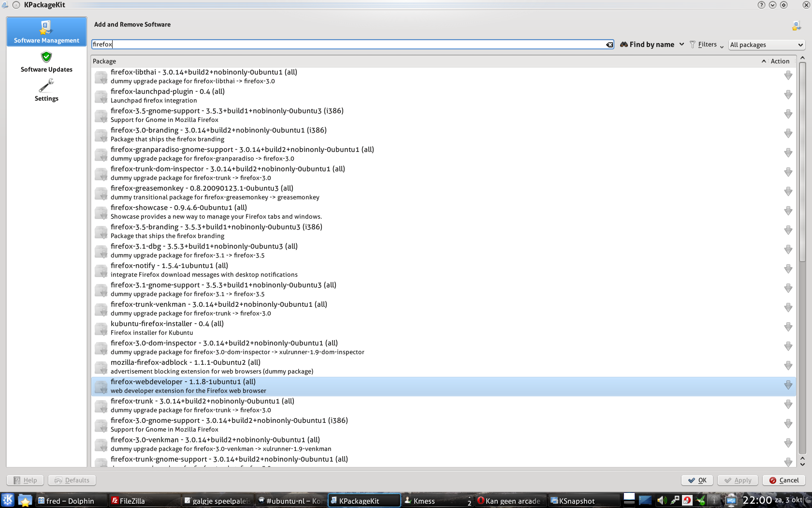Viewport: 812px width, 508px height.
Task: Open Settings section in sidebar
Action: 46,91
